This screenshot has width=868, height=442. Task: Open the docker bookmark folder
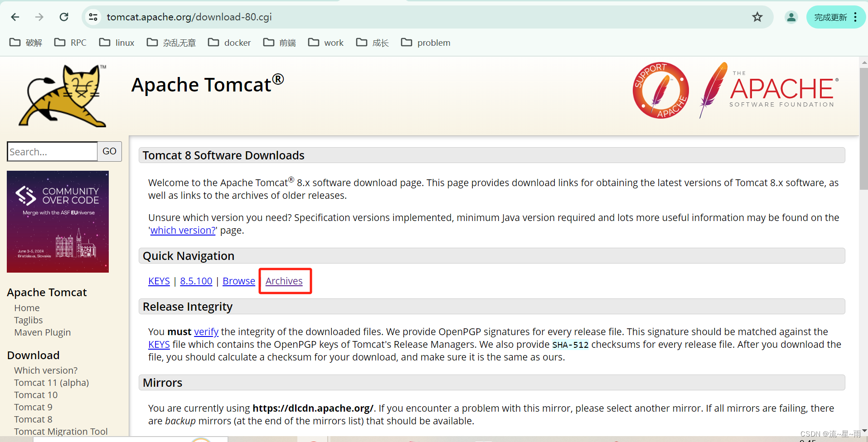coord(229,43)
